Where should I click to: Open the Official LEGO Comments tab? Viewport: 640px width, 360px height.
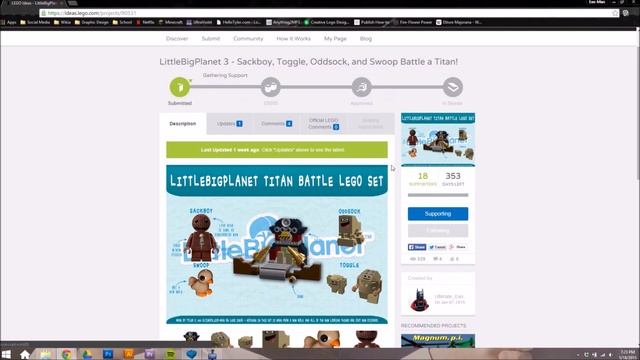[x=324, y=123]
